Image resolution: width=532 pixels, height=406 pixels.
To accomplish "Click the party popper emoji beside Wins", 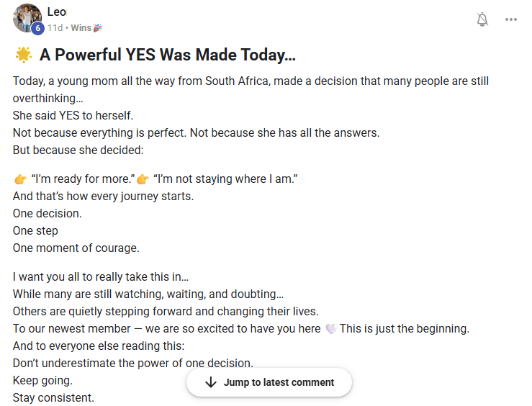I will (x=99, y=28).
